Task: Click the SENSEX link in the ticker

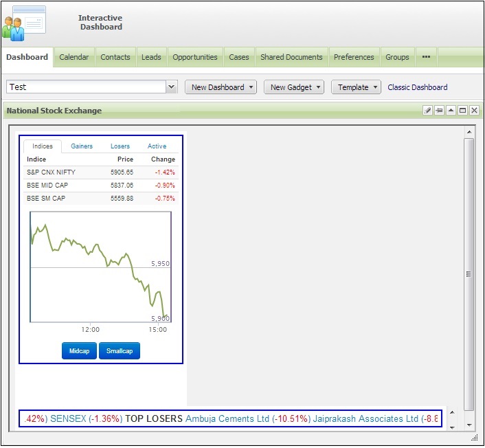Action: (68, 418)
